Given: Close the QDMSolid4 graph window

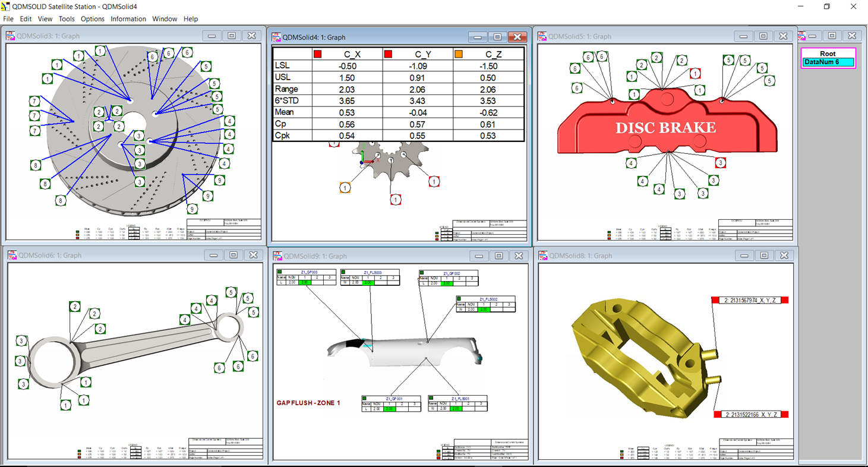Looking at the screenshot, I should tap(517, 37).
